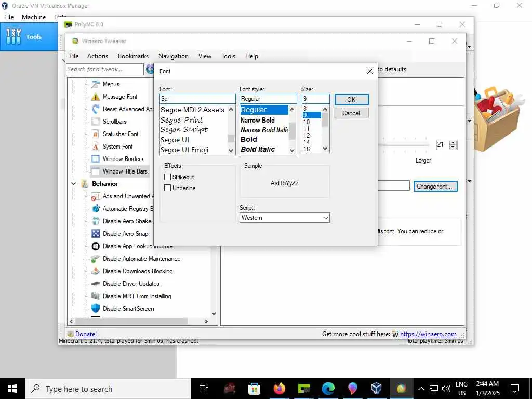Click the Disable Automatic Maintenance icon
532x399 pixels.
point(96,259)
